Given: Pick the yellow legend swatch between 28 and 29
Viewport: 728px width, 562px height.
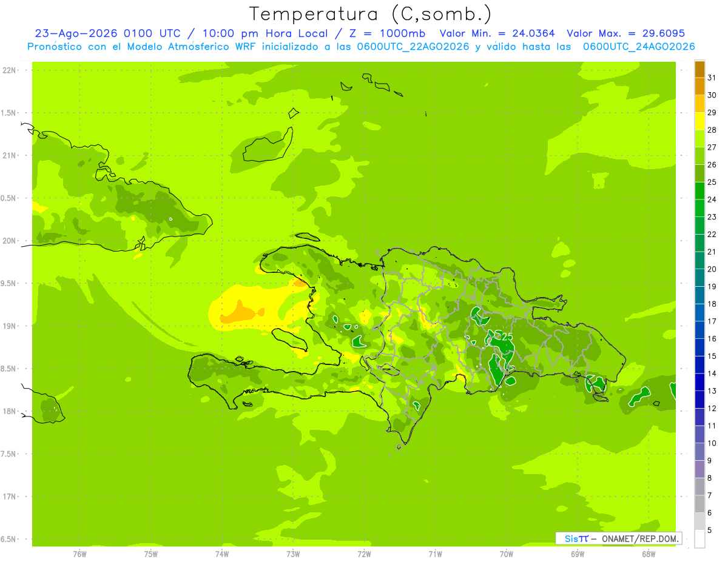Looking at the screenshot, I should pos(699,121).
